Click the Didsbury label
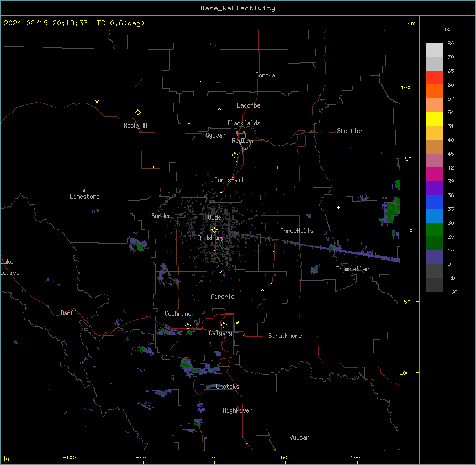This screenshot has width=476, height=465. coord(211,238)
